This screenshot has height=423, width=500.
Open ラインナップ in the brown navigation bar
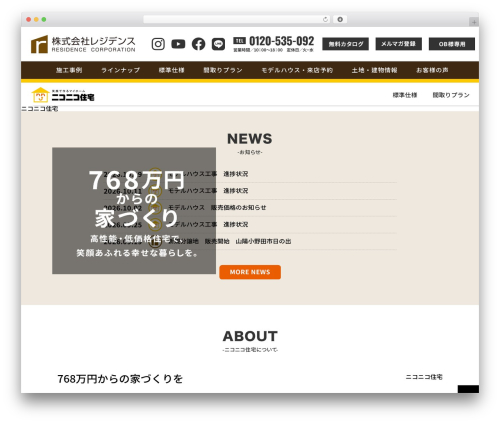[x=121, y=70]
